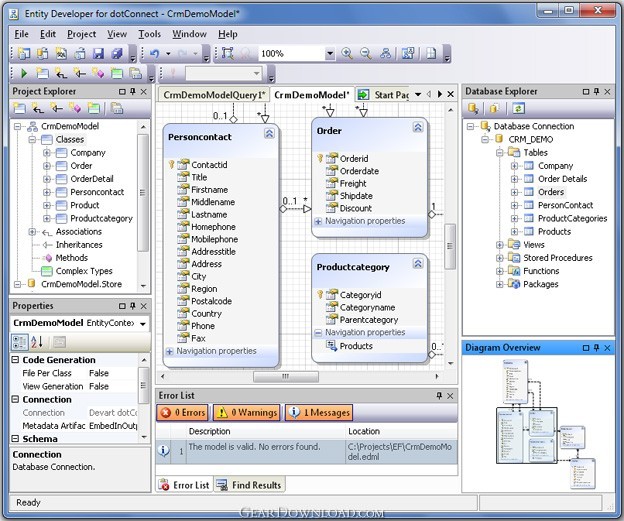Click New Association icon in second toolbar row
Image resolution: width=624 pixels, height=521 pixels.
click(61, 74)
